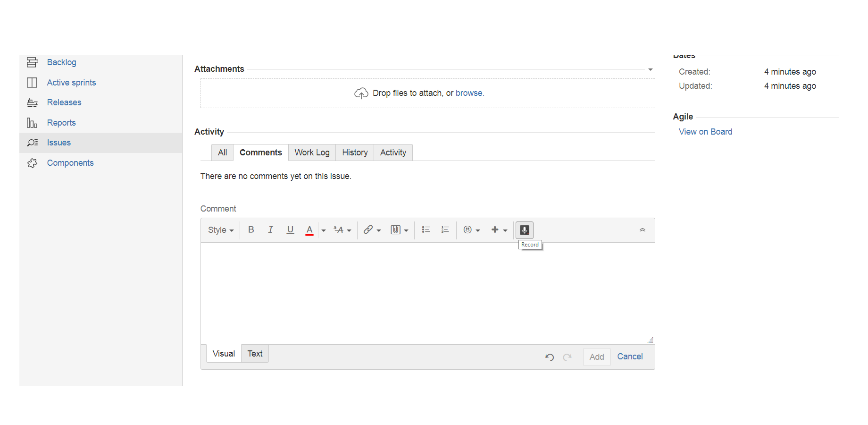This screenshot has height=425, width=868.
Task: Click the redo arrow icon
Action: 568,357
